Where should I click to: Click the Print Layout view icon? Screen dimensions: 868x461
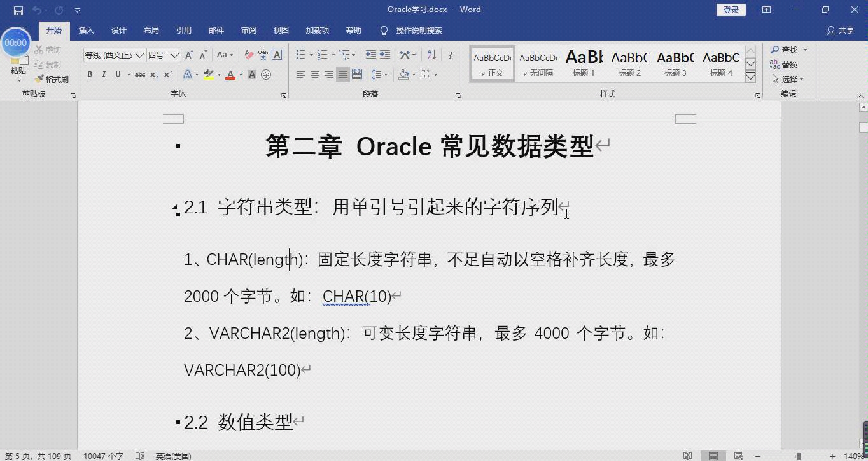713,456
